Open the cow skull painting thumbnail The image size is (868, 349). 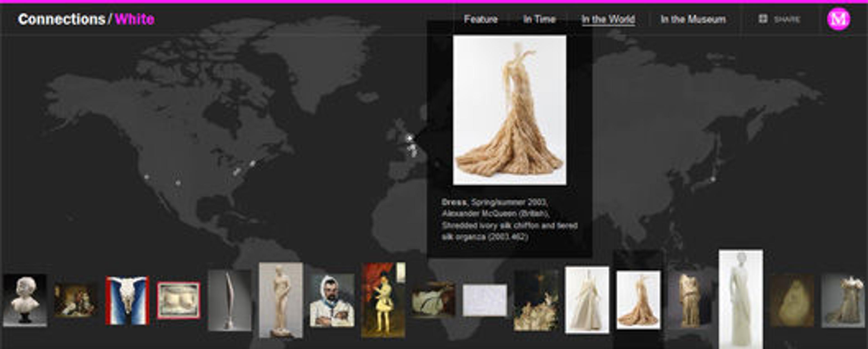(127, 300)
